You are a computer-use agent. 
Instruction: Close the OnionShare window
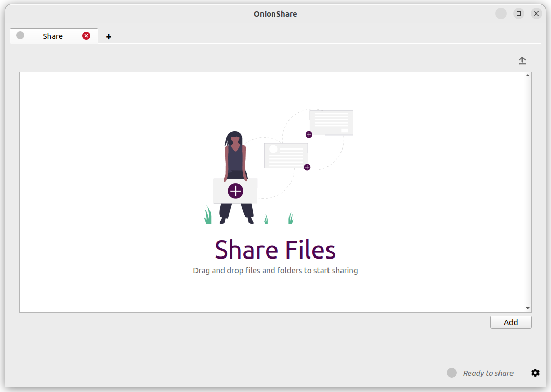tap(536, 13)
